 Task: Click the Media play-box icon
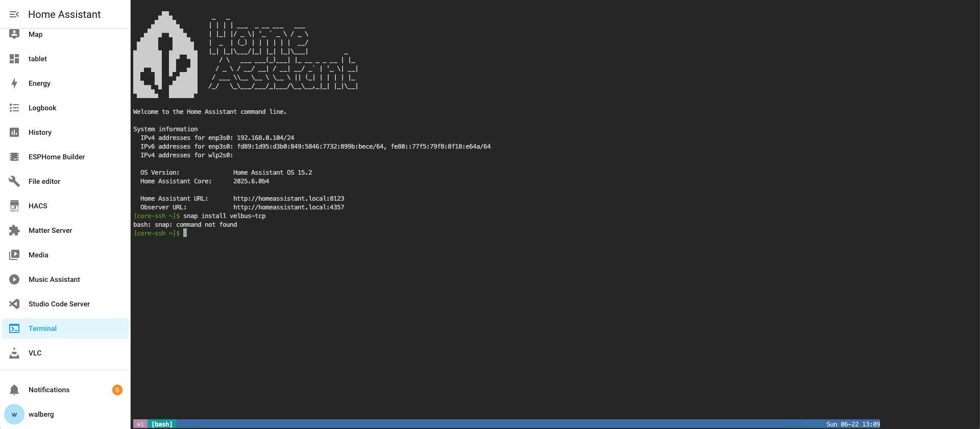pos(14,255)
